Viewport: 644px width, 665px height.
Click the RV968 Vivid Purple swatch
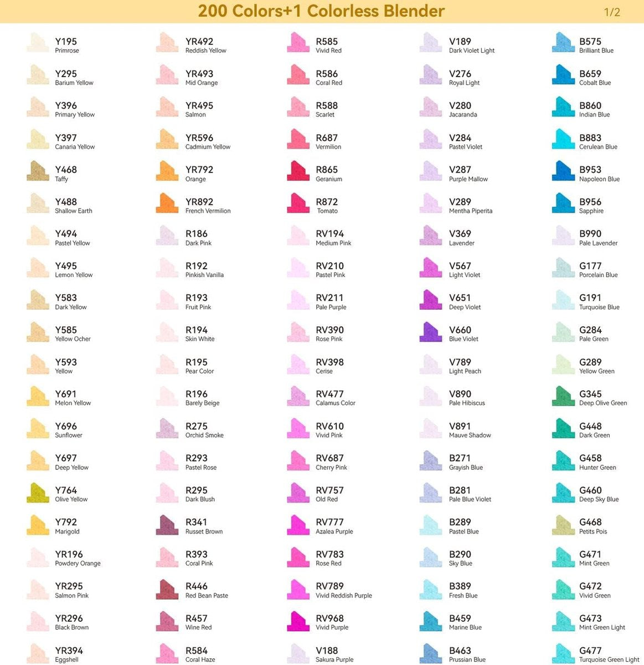pos(298,621)
